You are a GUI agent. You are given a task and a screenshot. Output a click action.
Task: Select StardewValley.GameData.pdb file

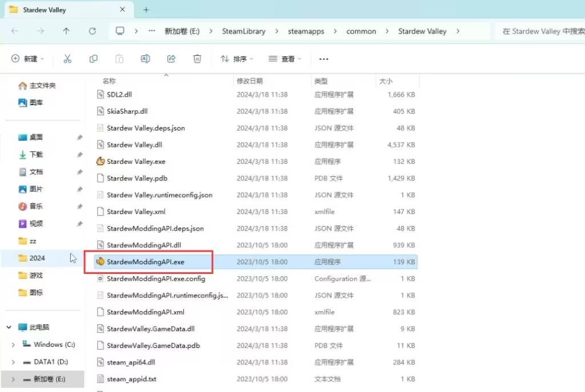point(153,346)
